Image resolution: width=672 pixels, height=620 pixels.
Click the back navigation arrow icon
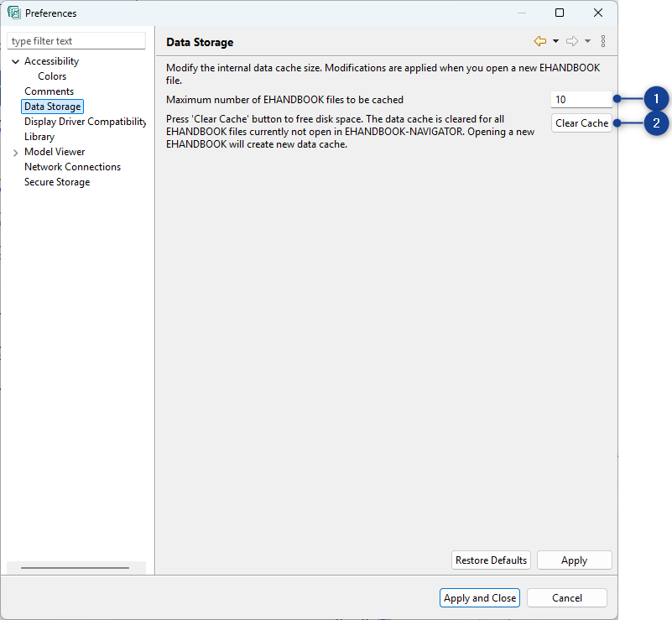540,41
